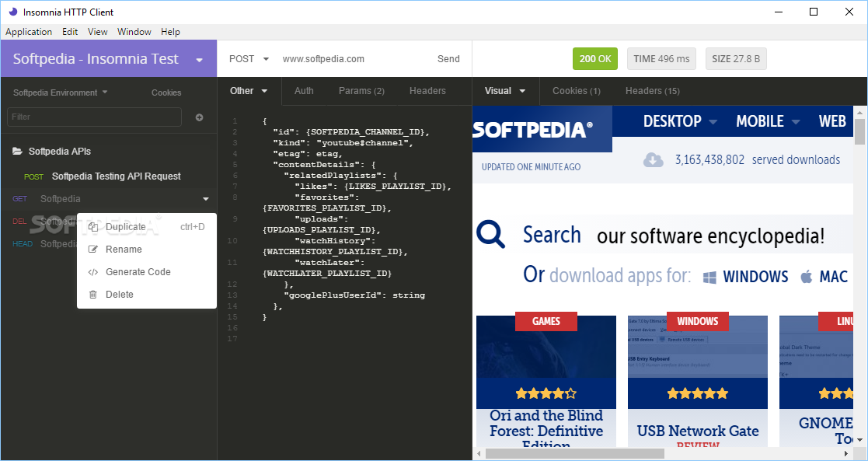Click the Delete trash icon
This screenshot has width=868, height=461.
point(93,295)
